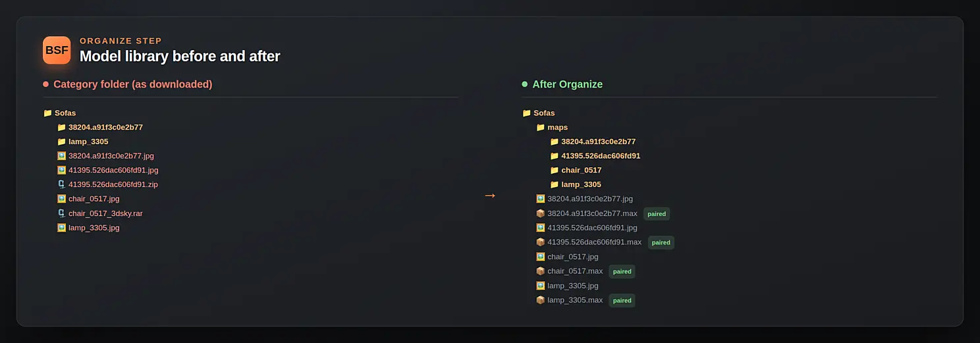Select 38204.a91f3c0e2b77.jpg under After Organize

pos(590,199)
